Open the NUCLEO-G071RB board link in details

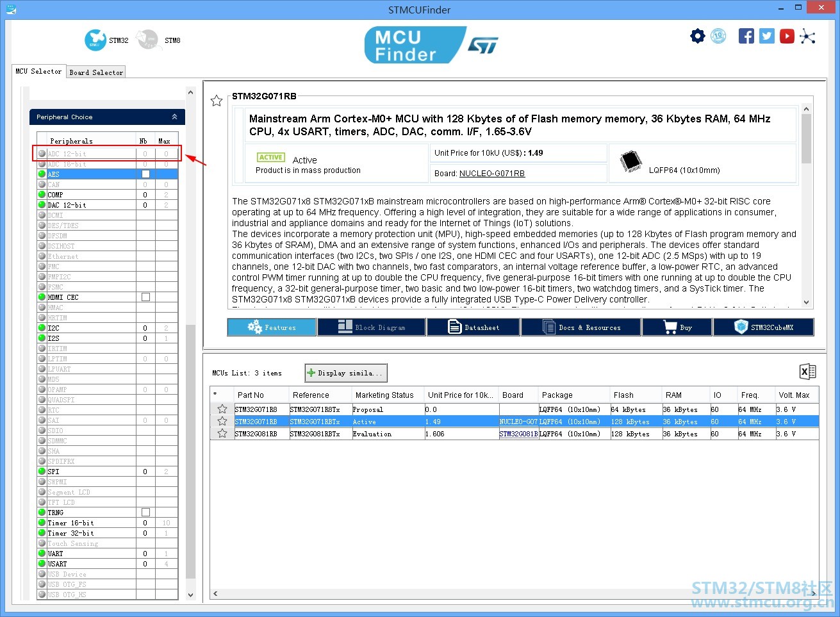(x=492, y=174)
